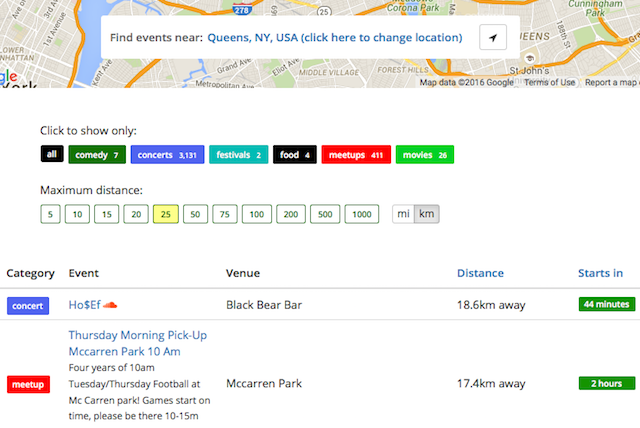The image size is (640, 428).
Task: Show only food events
Action: [x=295, y=155]
